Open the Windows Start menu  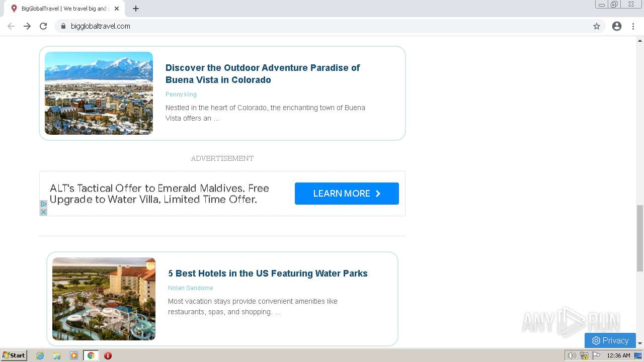(x=14, y=355)
